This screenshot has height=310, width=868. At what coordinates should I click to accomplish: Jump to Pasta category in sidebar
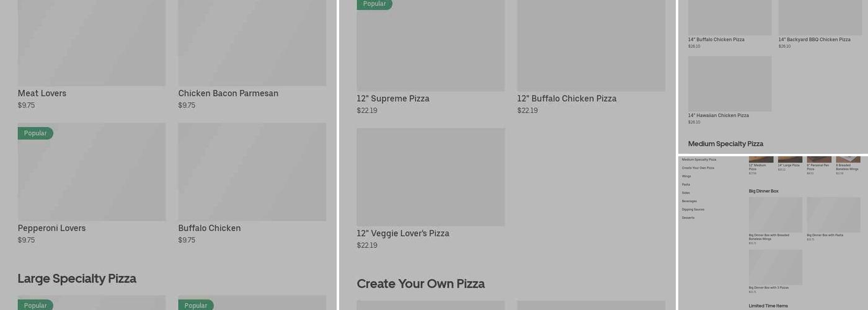click(686, 185)
